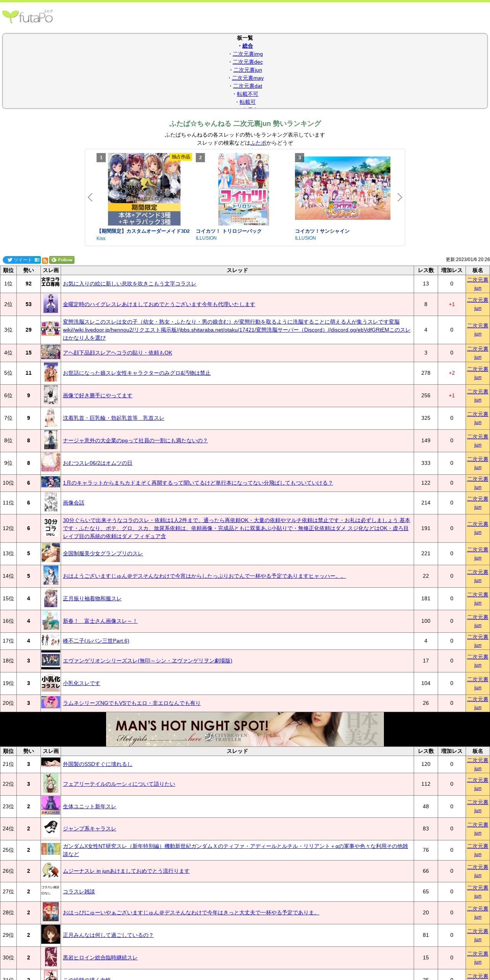Viewport: 490px width, 980px height.
Task: Open 総合 in the board list
Action: click(248, 46)
